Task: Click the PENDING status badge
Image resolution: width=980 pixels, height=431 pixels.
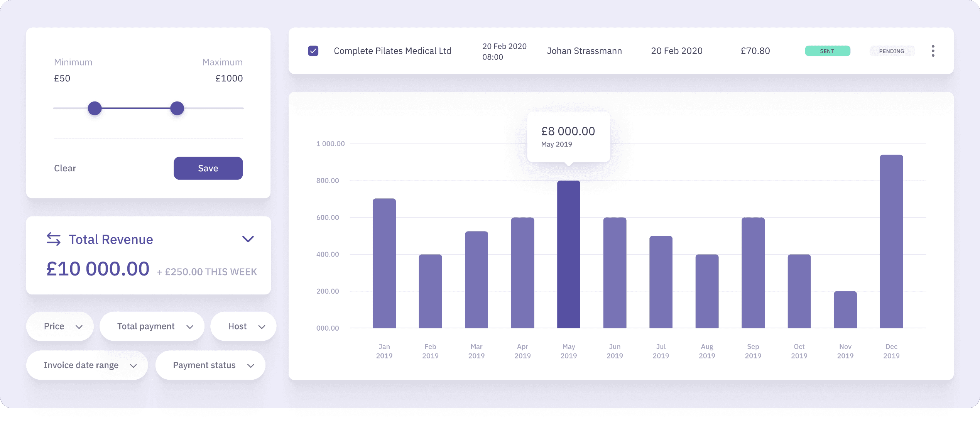Action: pyautogui.click(x=891, y=51)
